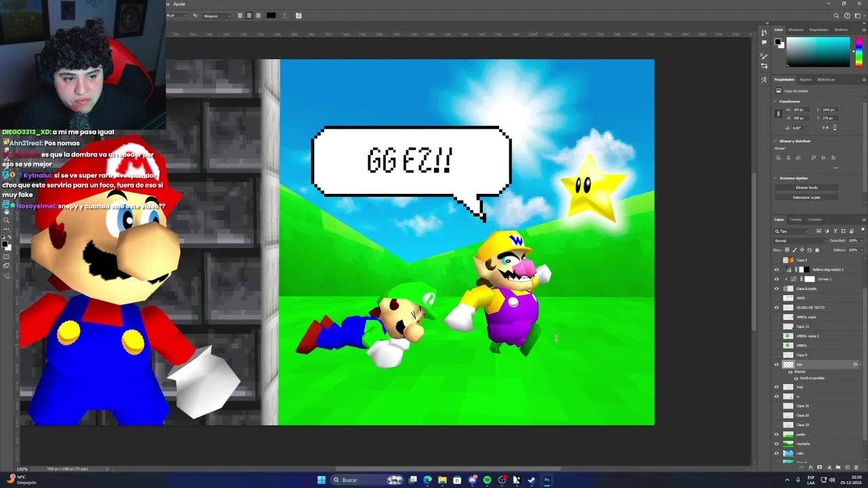This screenshot has width=868, height=488.
Task: Open the layer filter Tipo dropdown
Action: click(791, 231)
